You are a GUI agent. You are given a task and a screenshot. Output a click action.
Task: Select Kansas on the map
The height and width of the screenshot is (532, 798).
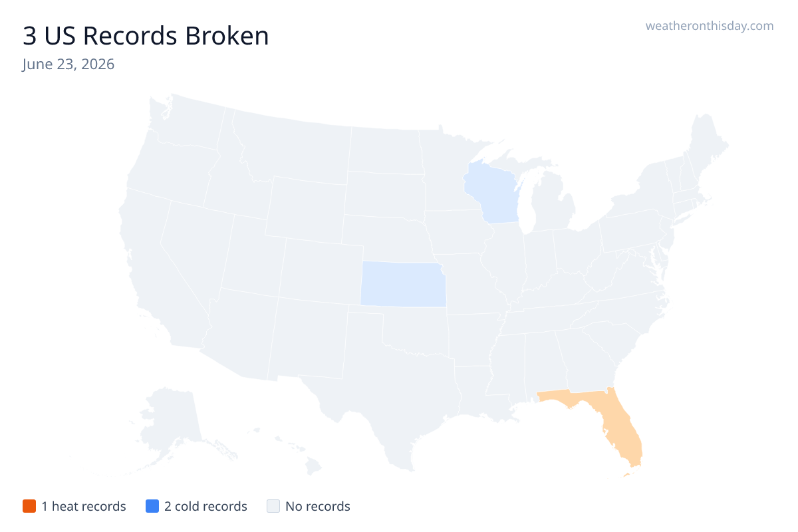(x=403, y=284)
